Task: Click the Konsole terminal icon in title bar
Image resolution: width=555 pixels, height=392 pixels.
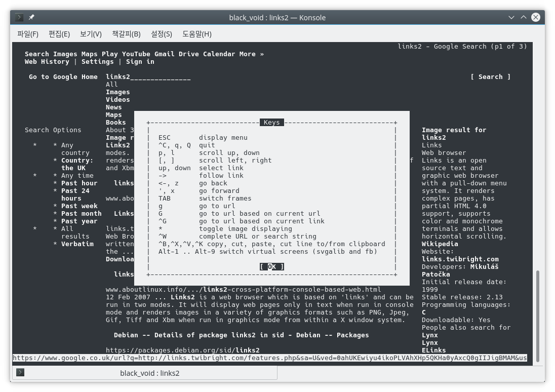Action: [19, 17]
